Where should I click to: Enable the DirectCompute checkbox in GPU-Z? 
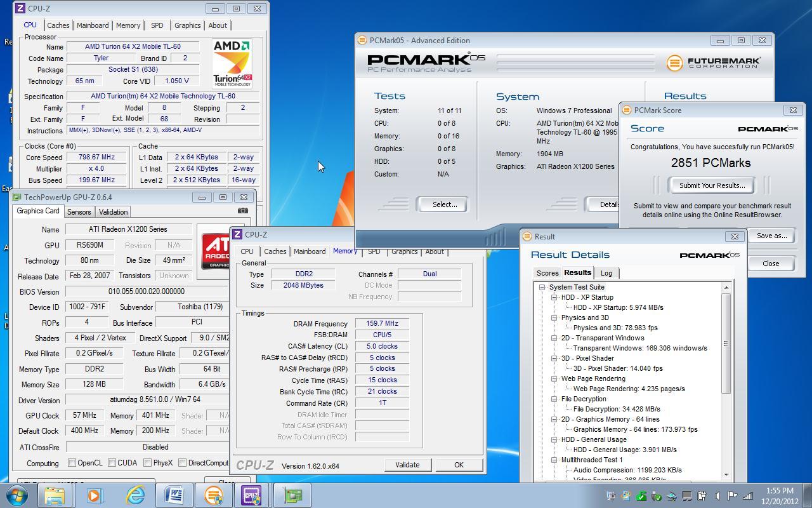[182, 463]
